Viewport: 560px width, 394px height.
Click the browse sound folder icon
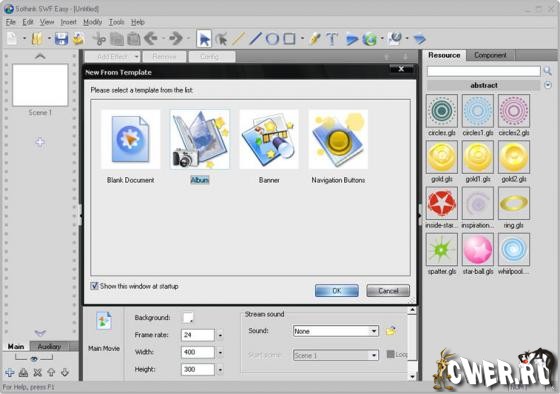[x=391, y=331]
